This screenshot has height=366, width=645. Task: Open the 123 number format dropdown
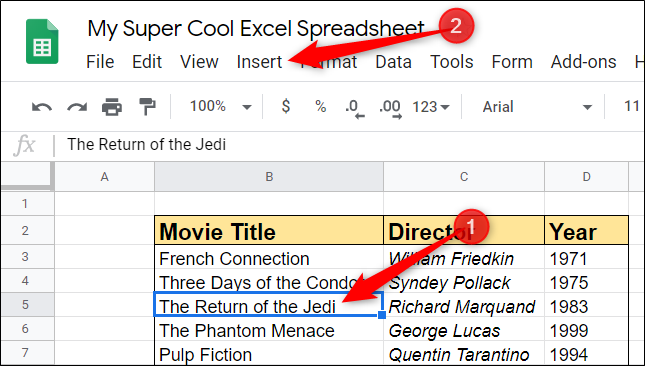tap(431, 107)
